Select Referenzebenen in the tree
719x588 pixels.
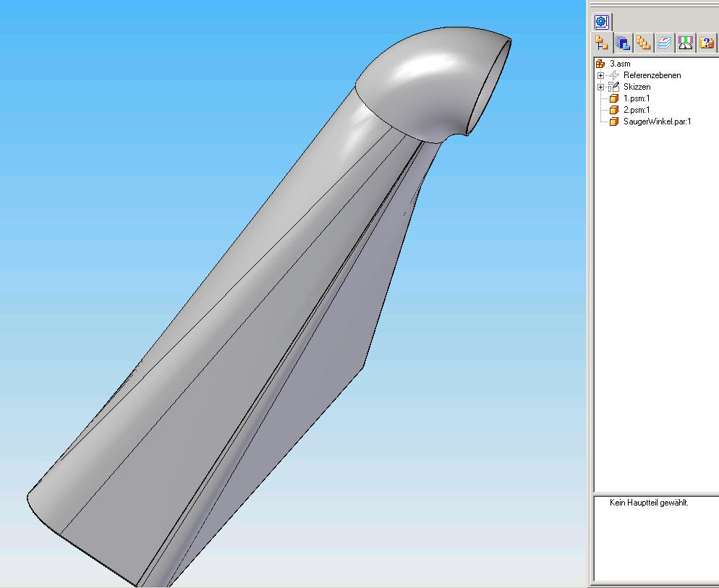click(x=652, y=75)
